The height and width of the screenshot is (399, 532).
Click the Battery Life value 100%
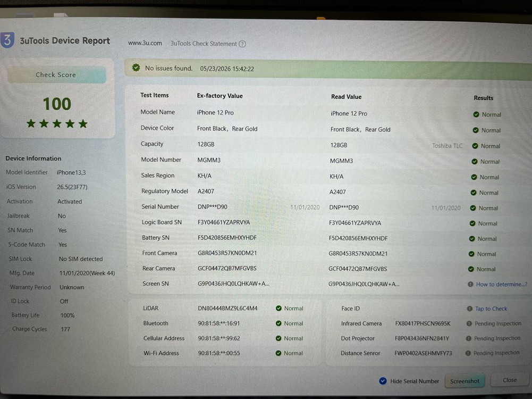point(67,315)
